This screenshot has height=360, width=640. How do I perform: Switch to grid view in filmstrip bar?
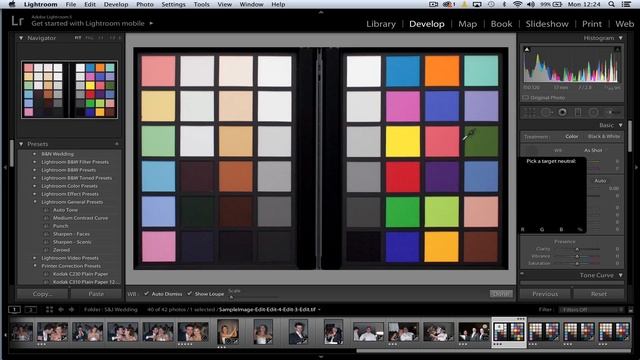pyautogui.click(x=49, y=309)
